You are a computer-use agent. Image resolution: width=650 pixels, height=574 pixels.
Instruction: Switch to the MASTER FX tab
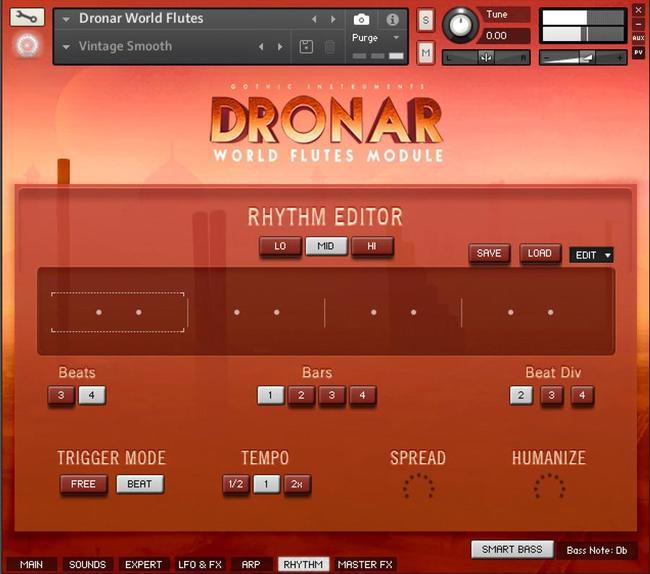(x=365, y=565)
